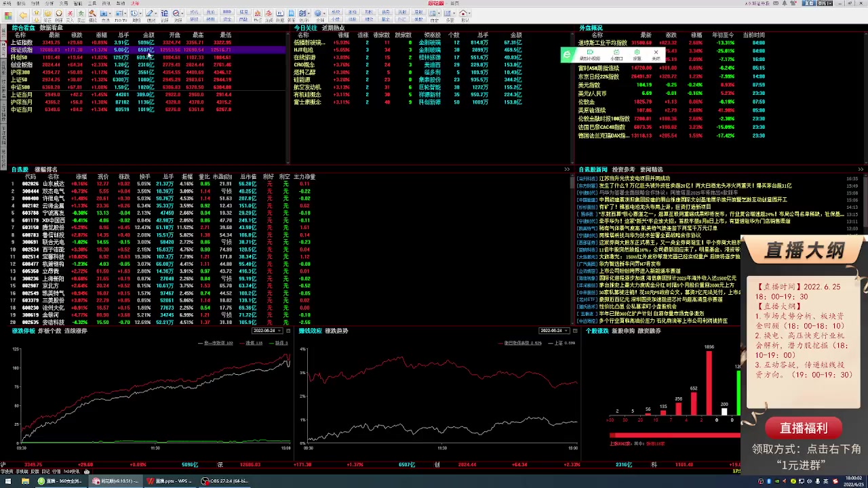Switch to the 近期热点 tab
The height and width of the screenshot is (488, 868).
333,28
